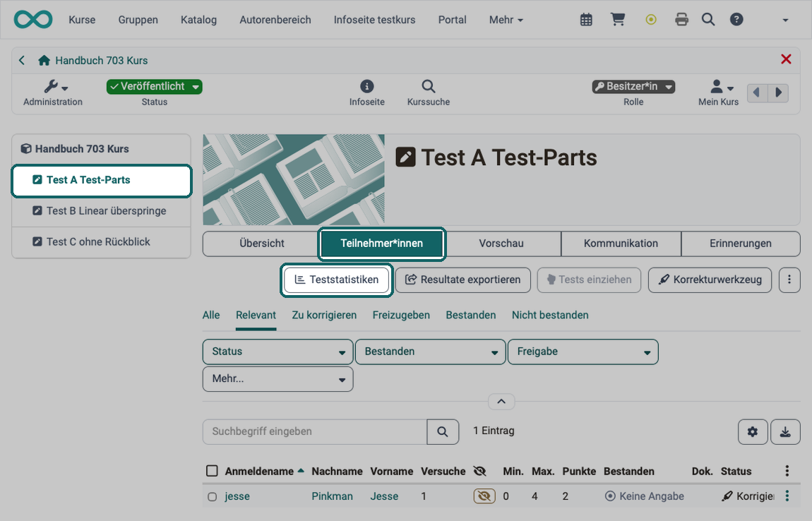Click the search button next to Suchbegriff
Image resolution: width=812 pixels, height=521 pixels.
pos(443,431)
